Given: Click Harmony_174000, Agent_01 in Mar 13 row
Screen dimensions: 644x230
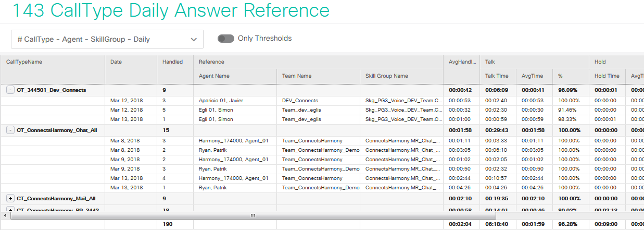Looking at the screenshot, I should click(234, 178).
